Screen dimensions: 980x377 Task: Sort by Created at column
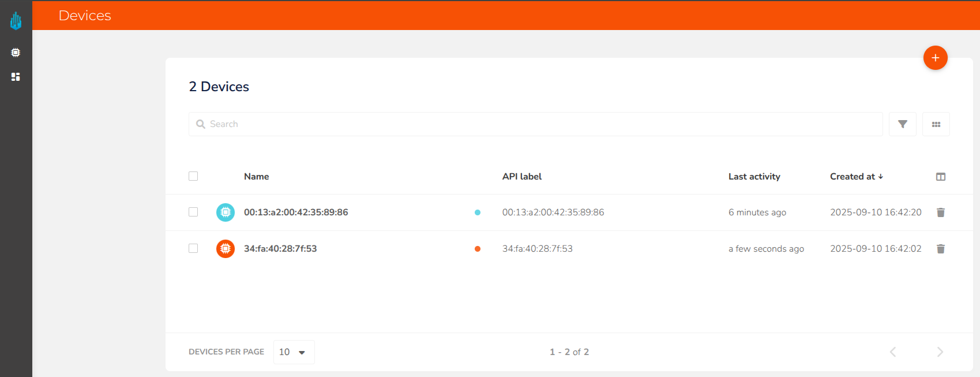click(x=857, y=177)
